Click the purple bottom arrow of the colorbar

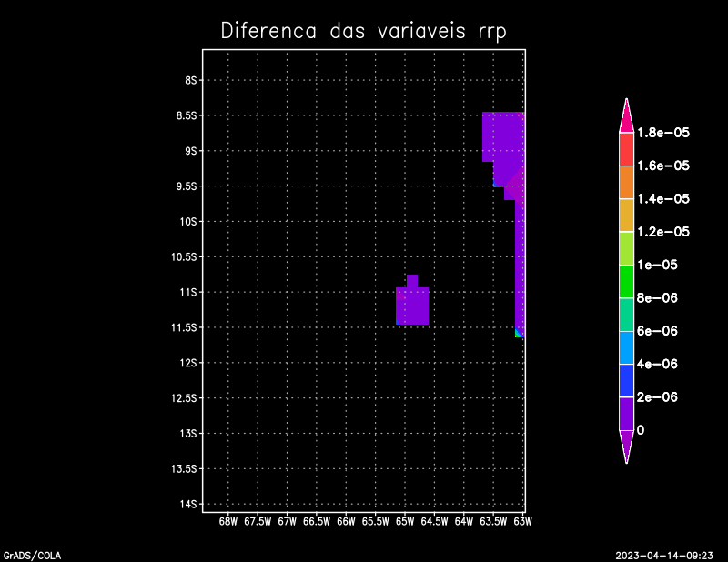(x=626, y=446)
